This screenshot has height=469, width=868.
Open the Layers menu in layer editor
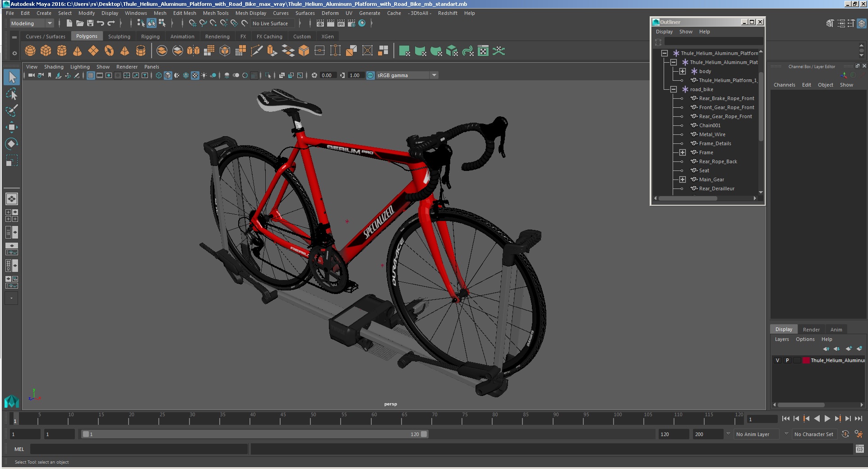click(x=782, y=339)
